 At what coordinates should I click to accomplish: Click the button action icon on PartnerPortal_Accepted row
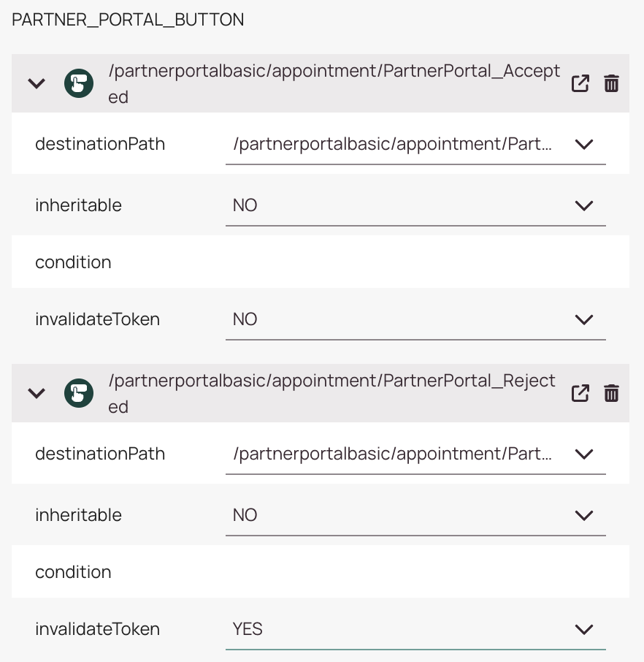click(78, 83)
